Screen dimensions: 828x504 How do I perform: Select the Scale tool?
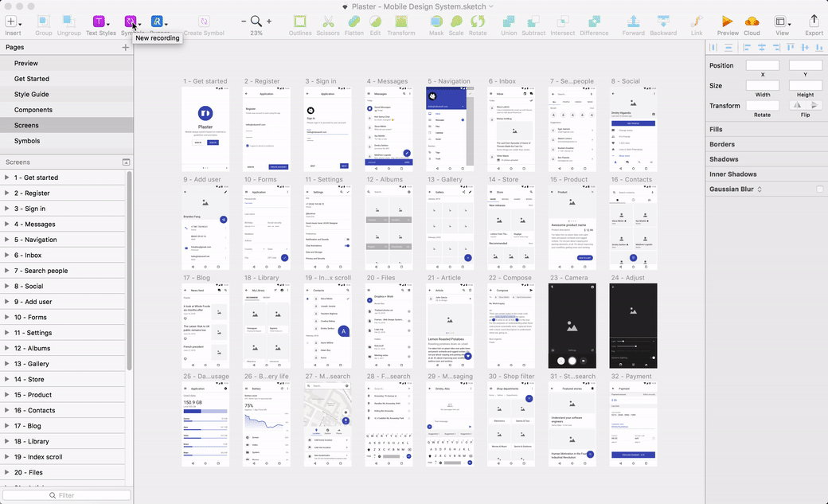pyautogui.click(x=456, y=21)
